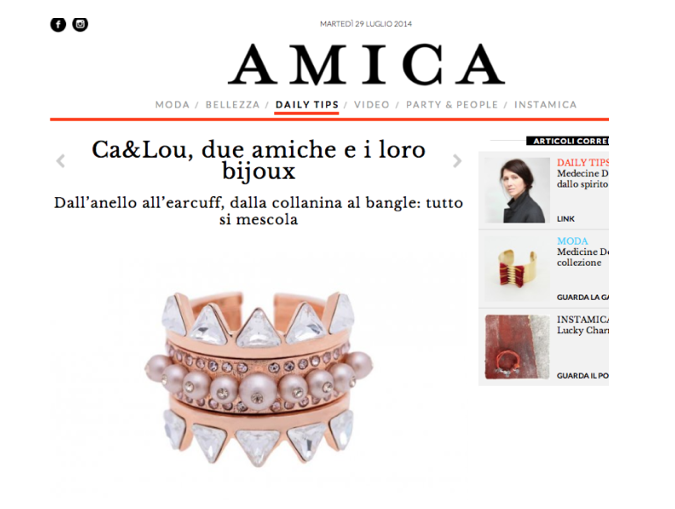Open the Lucky Charm red thumbnail
This screenshot has width=675, height=509.
(x=517, y=347)
